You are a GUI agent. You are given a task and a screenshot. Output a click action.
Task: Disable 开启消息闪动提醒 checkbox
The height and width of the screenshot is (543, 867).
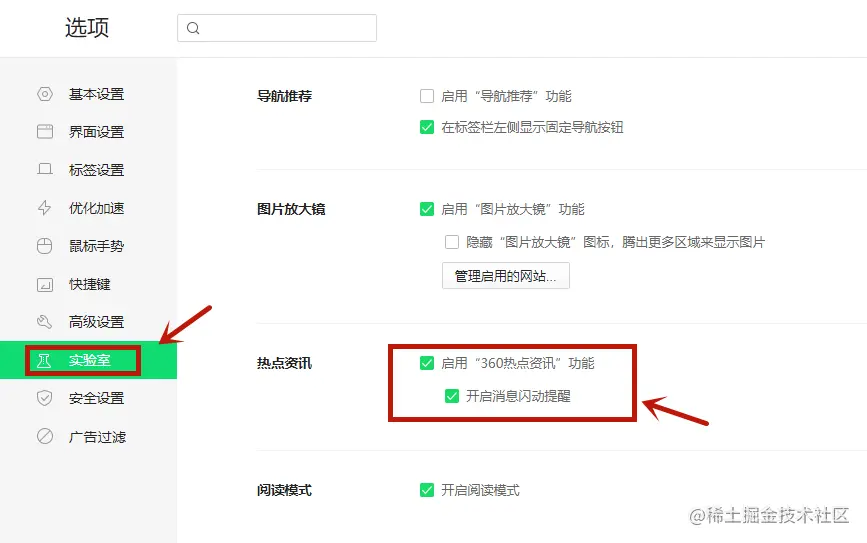452,396
